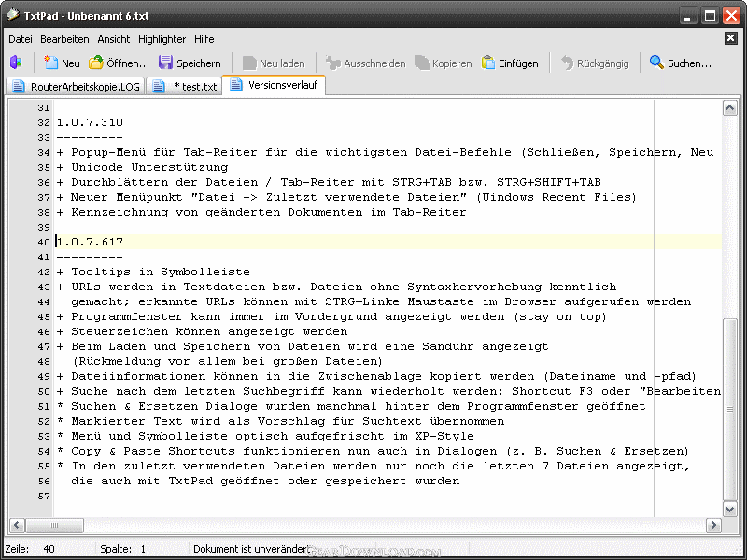Viewport: 747px width, 560px height.
Task: Click line '(Rückmeldung vor allem bei großen Dateien)'
Action: [x=227, y=361]
